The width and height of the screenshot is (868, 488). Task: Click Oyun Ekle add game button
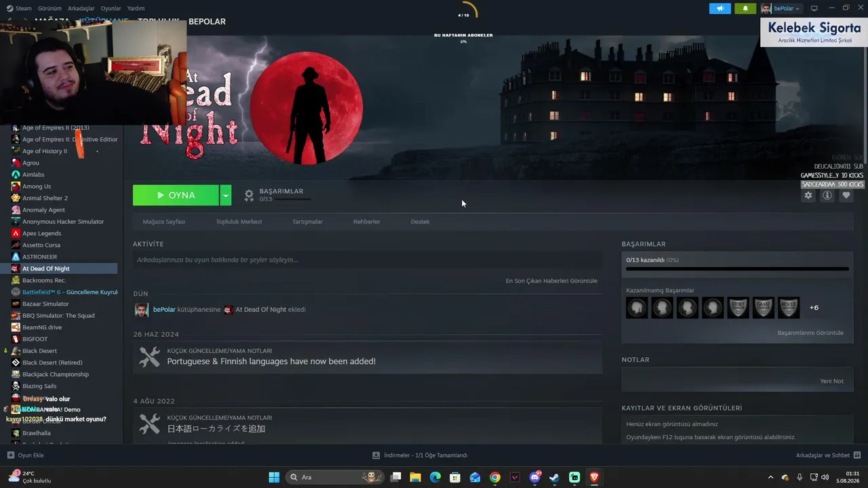tap(25, 455)
